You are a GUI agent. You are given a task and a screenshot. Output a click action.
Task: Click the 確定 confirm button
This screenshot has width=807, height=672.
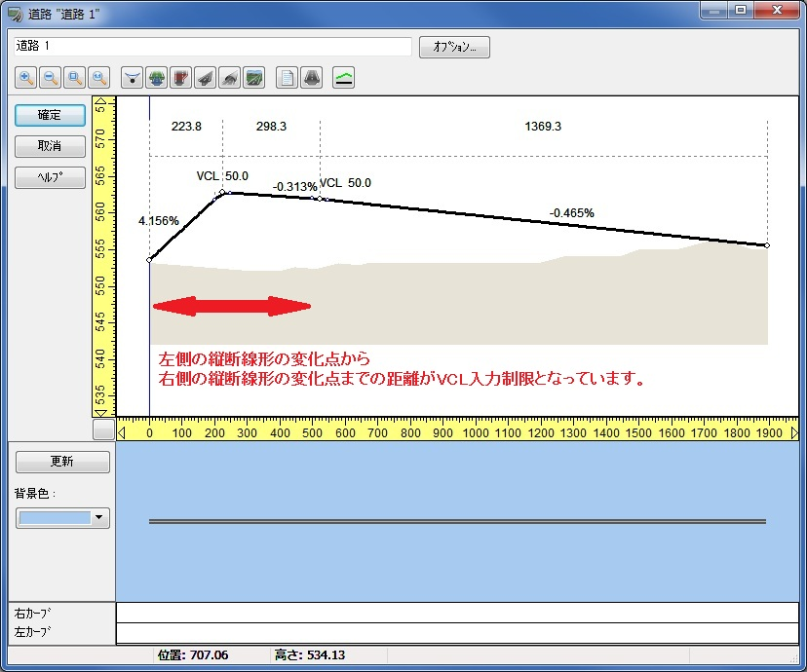50,115
